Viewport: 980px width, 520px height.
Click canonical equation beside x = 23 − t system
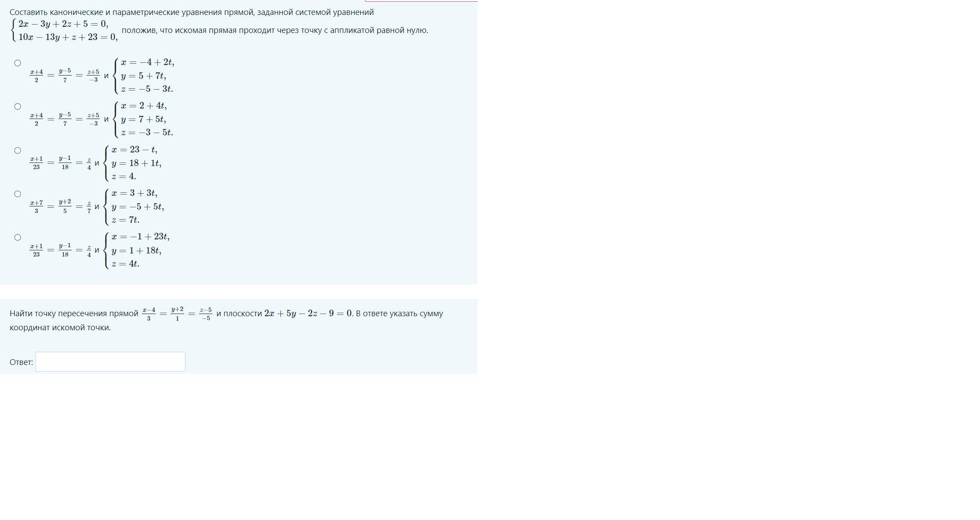(61, 163)
